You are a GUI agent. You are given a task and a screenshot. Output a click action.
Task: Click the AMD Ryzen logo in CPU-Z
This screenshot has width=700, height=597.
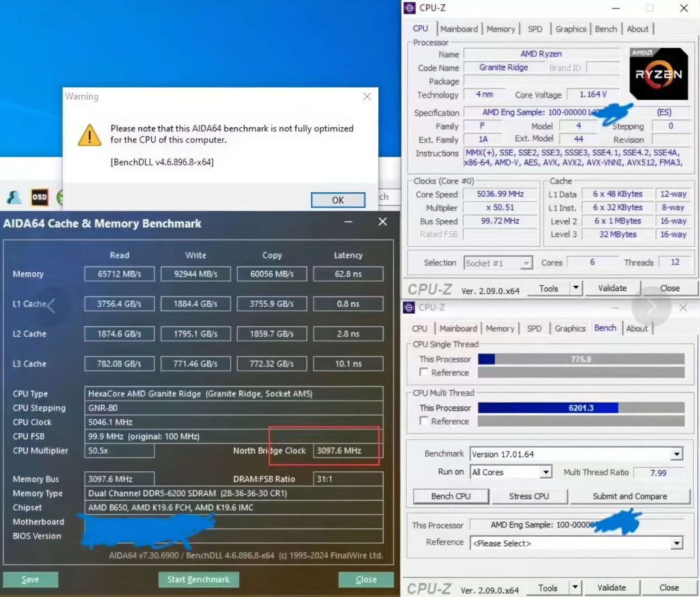[658, 74]
